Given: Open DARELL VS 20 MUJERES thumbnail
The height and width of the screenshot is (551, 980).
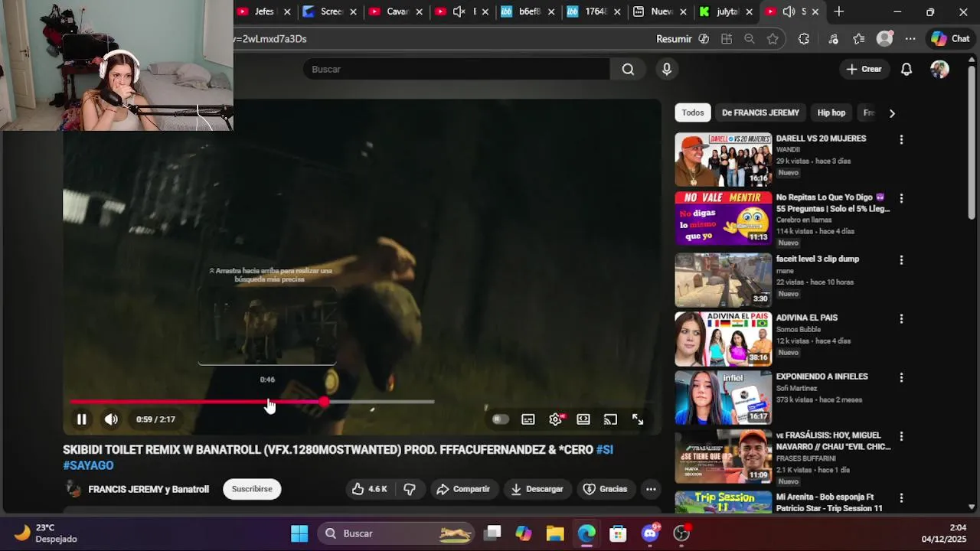Looking at the screenshot, I should (723, 159).
